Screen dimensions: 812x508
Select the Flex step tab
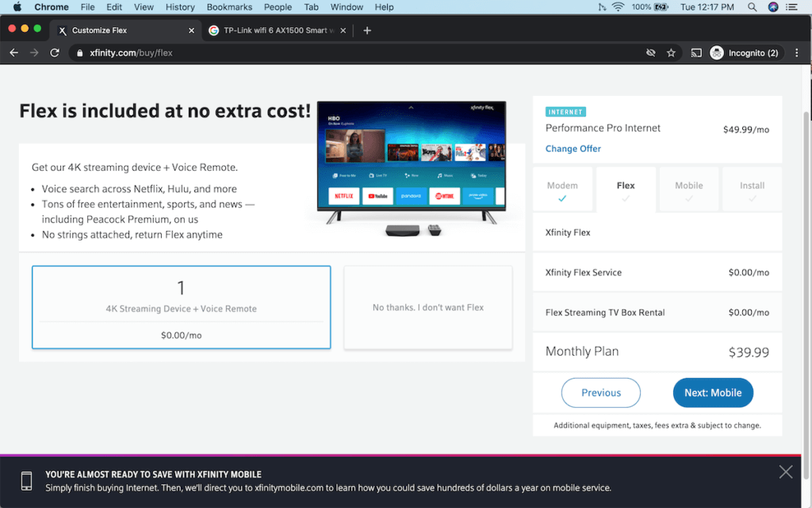click(x=626, y=190)
